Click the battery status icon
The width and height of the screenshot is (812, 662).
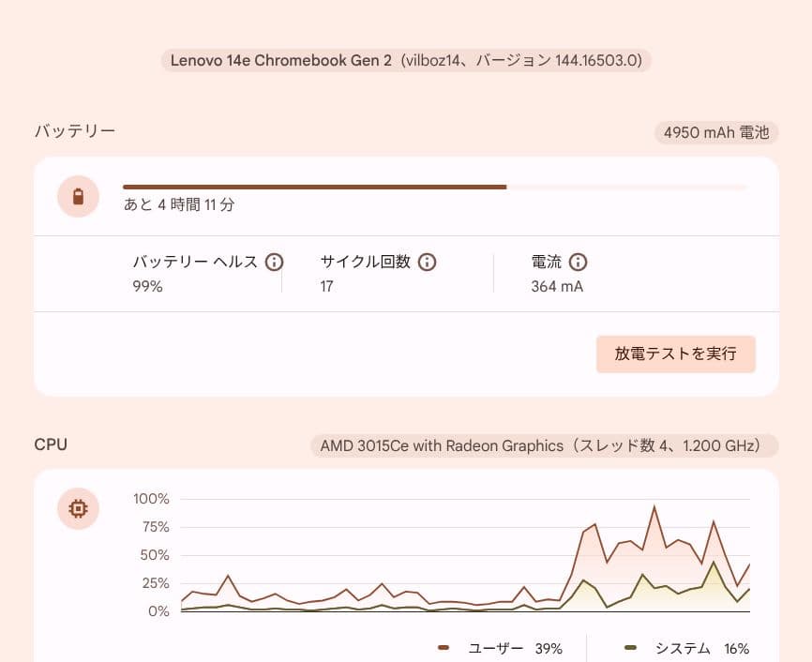(x=78, y=197)
